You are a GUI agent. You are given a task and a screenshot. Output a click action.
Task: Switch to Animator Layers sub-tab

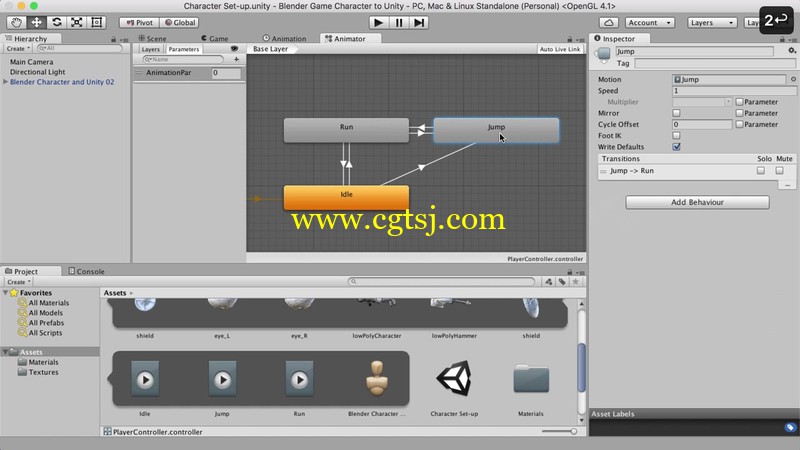point(151,49)
